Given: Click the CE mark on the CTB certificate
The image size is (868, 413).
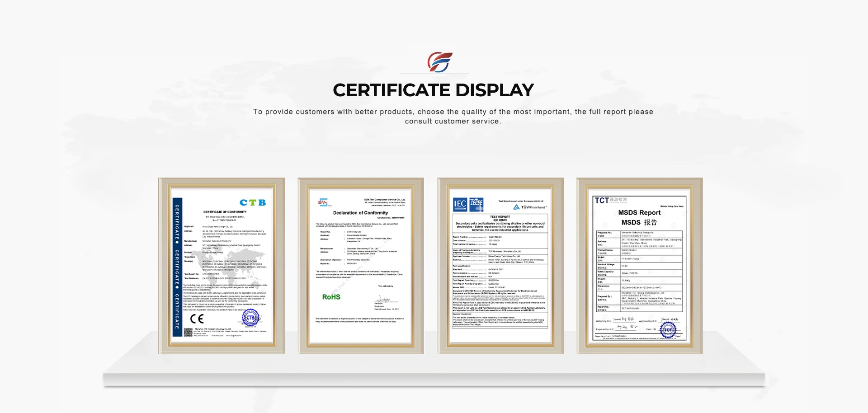Looking at the screenshot, I should point(196,319).
